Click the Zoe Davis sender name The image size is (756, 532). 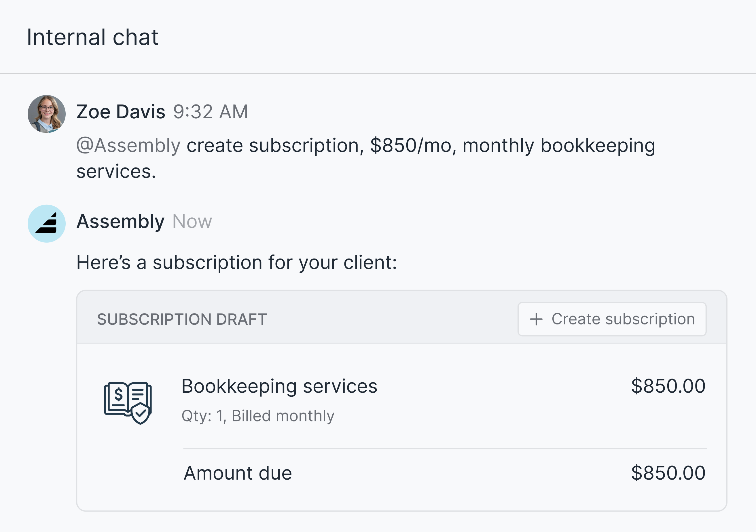pos(121,112)
